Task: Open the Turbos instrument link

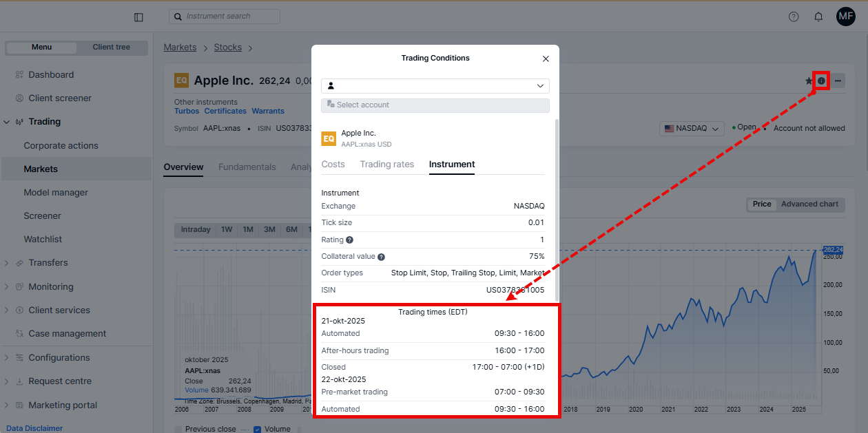Action: click(187, 111)
